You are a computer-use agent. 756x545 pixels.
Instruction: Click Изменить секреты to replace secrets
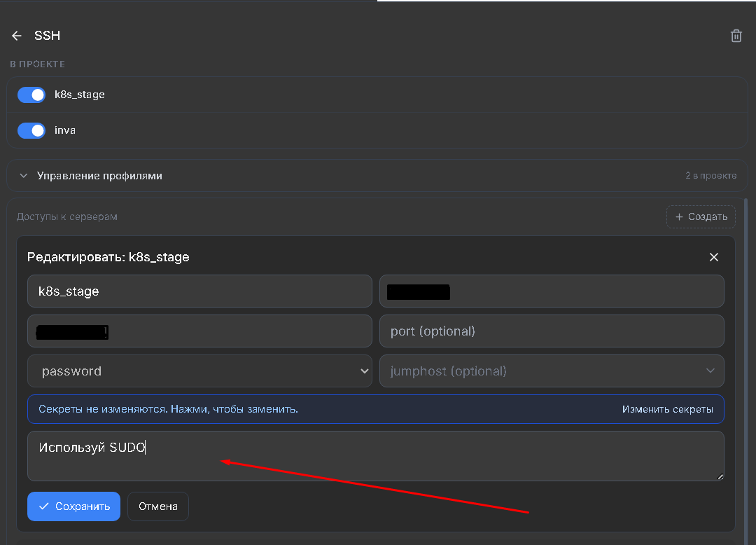point(667,409)
